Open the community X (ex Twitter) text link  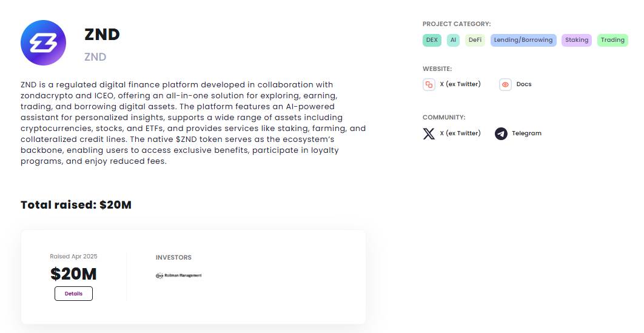pos(460,133)
